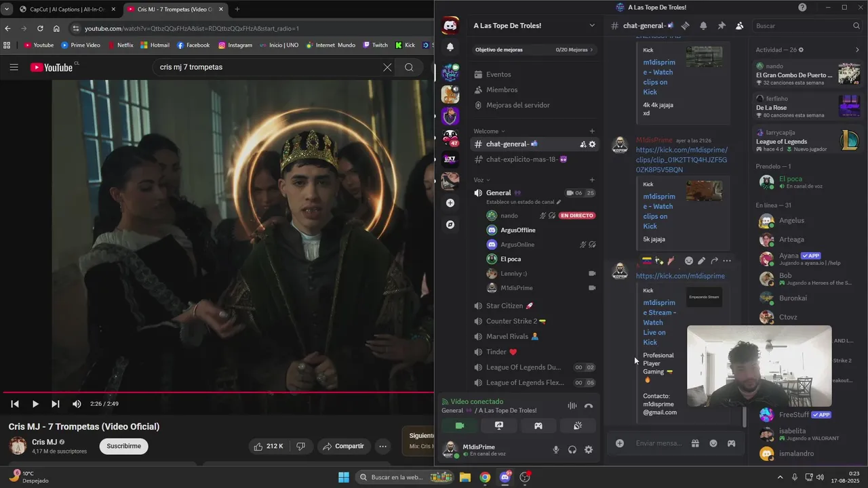The height and width of the screenshot is (488, 868).
Task: Search YouTube with magnifier button
Action: [409, 67]
